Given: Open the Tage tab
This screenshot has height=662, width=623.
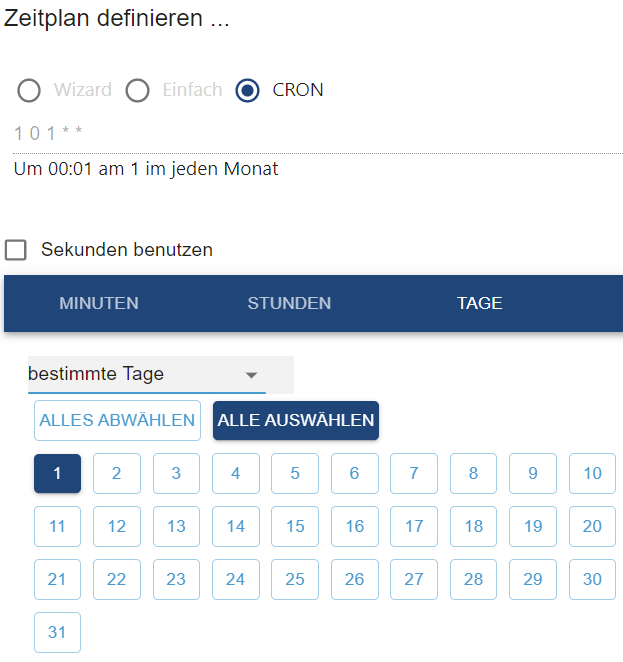Looking at the screenshot, I should pos(479,303).
